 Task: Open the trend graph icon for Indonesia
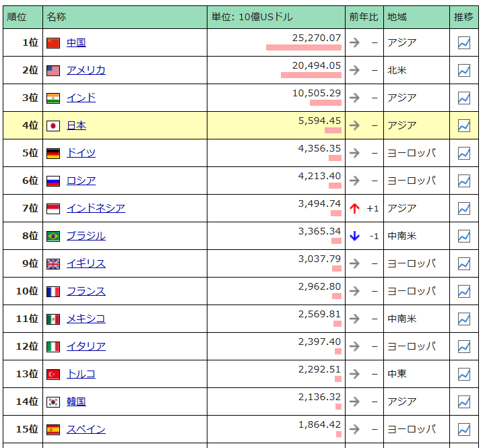tap(464, 209)
